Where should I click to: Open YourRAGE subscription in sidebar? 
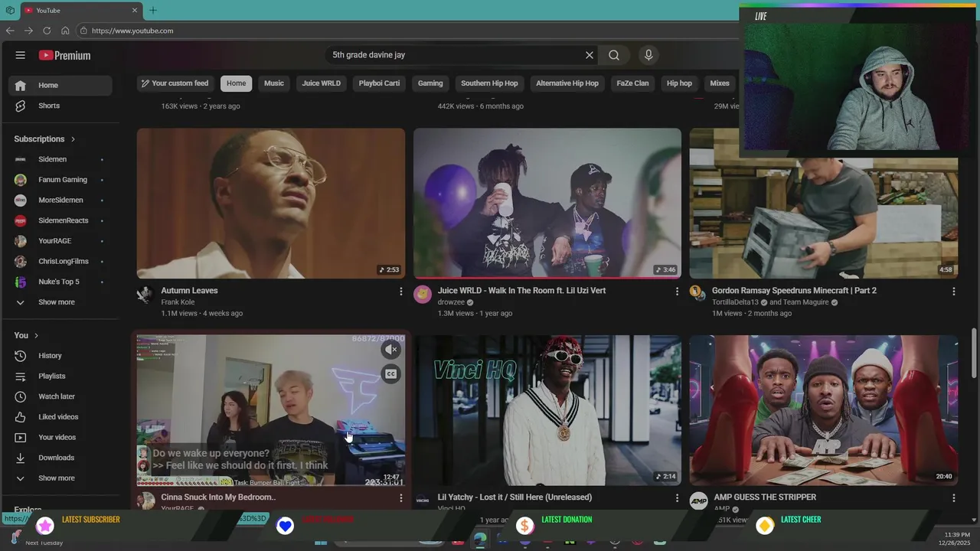point(60,241)
